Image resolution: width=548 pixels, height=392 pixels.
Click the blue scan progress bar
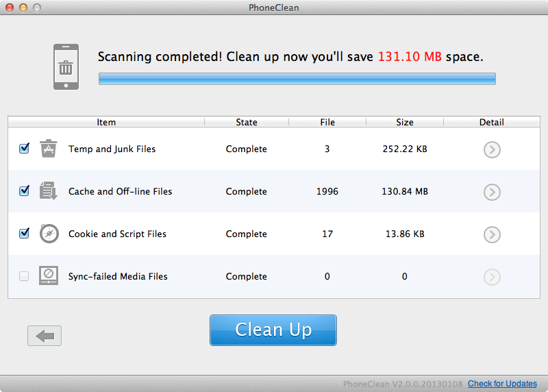point(297,79)
